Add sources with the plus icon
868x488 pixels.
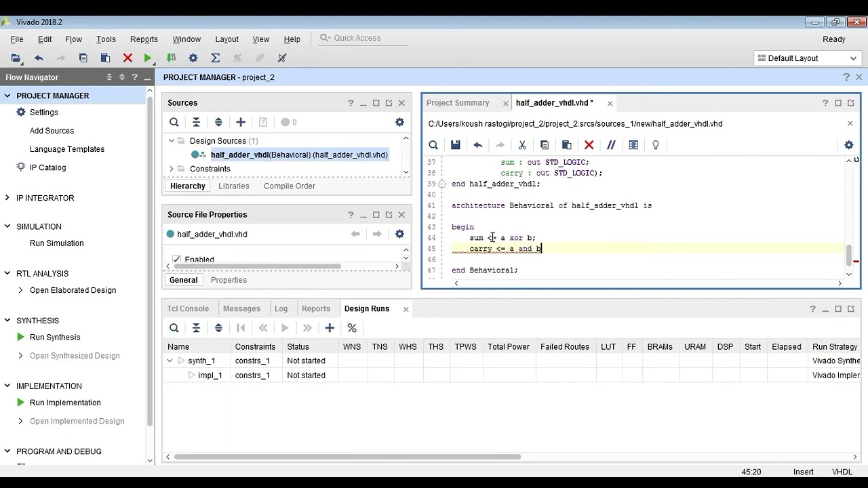click(241, 122)
